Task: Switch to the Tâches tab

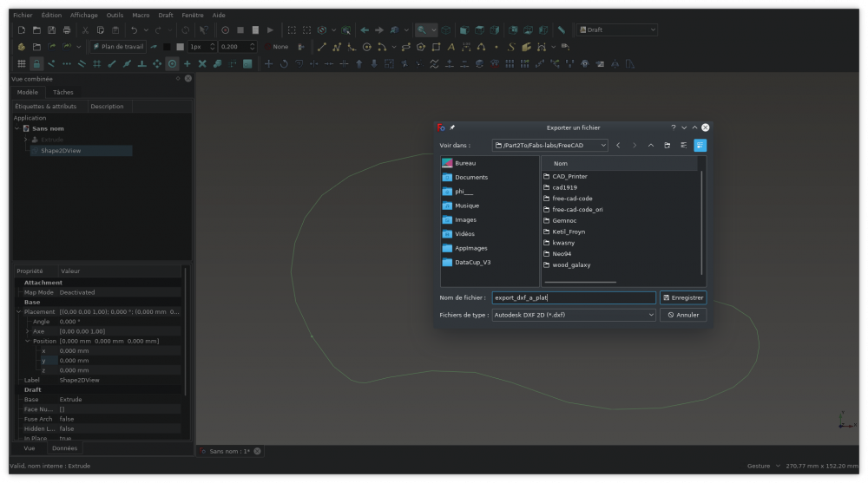Action: (63, 93)
